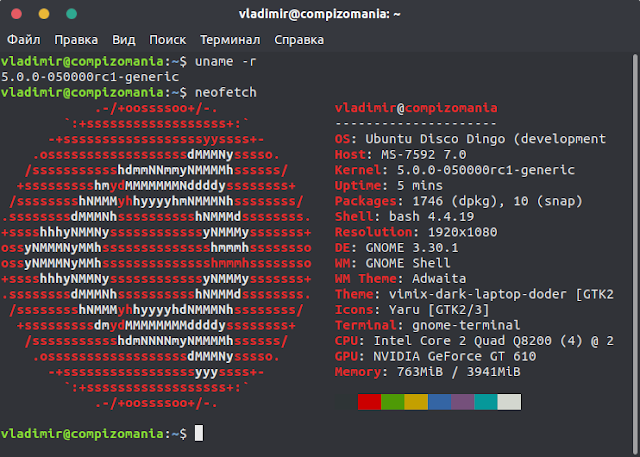Screen dimensions: 640x457
Task: Click the red color block in neofetch palette
Action: [x=369, y=402]
